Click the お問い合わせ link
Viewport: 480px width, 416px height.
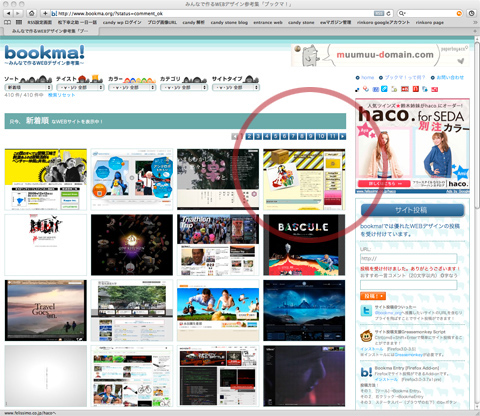click(x=450, y=77)
